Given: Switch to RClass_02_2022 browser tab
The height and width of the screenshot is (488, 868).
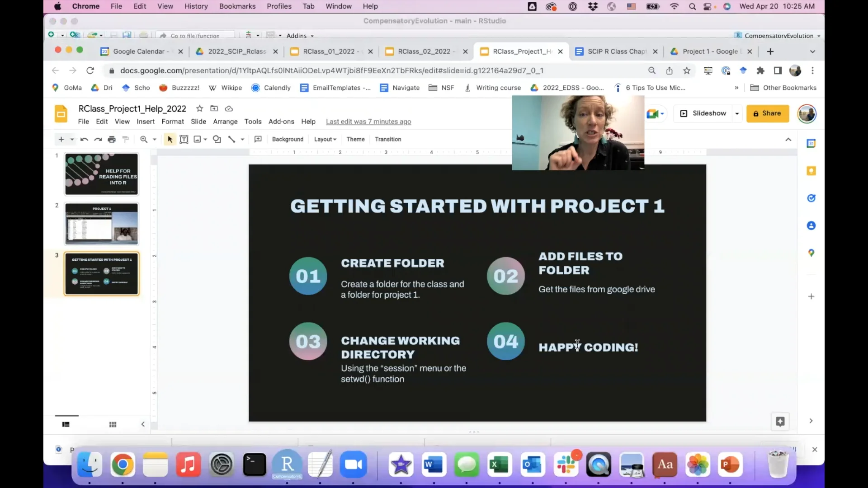Looking at the screenshot, I should tap(424, 52).
